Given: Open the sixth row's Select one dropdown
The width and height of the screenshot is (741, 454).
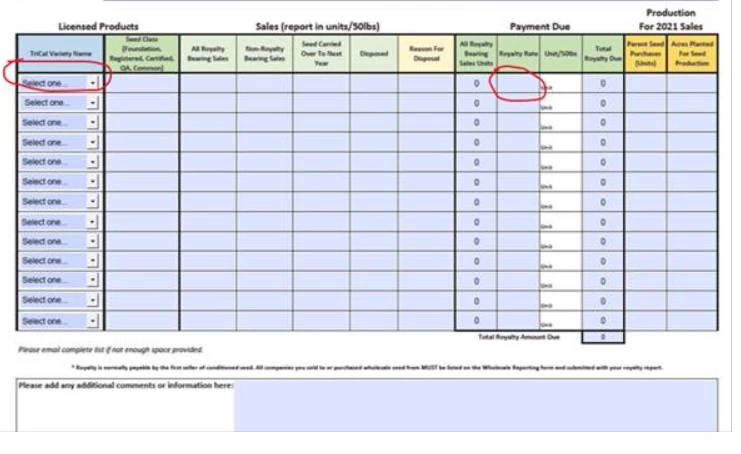Looking at the screenshot, I should tap(60, 181).
